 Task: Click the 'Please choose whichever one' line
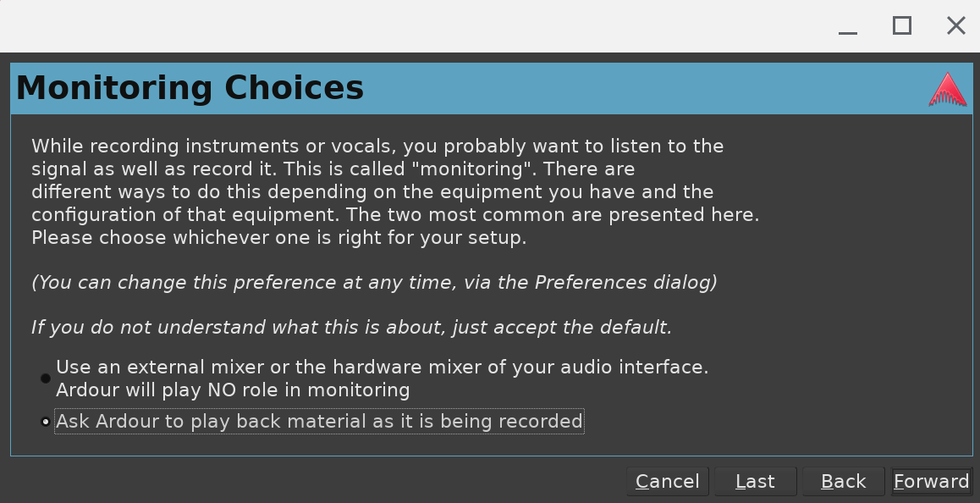tap(279, 237)
